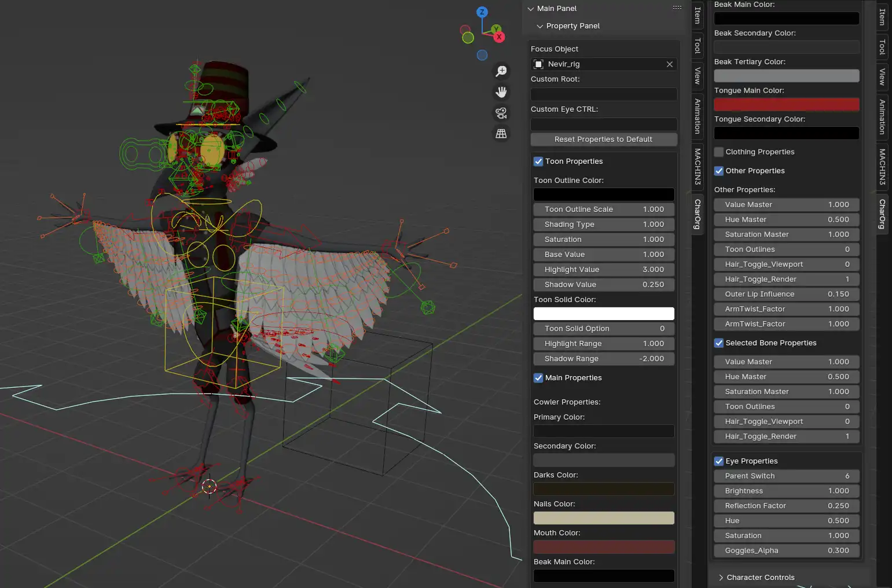
Task: Switch perspective with the grid orthographic icon
Action: point(501,134)
